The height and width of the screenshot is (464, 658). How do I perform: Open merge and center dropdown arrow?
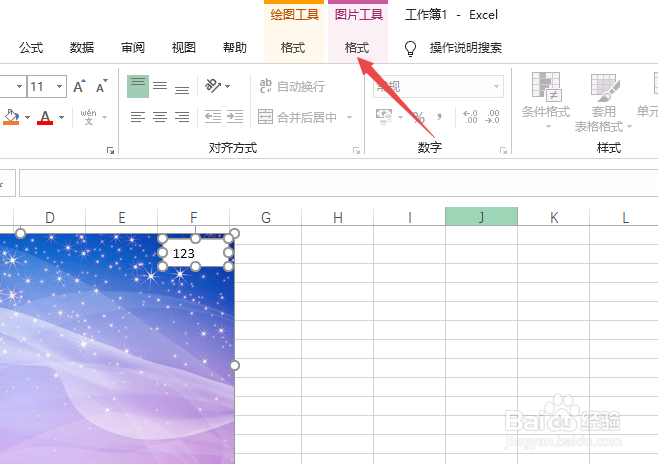(x=349, y=117)
